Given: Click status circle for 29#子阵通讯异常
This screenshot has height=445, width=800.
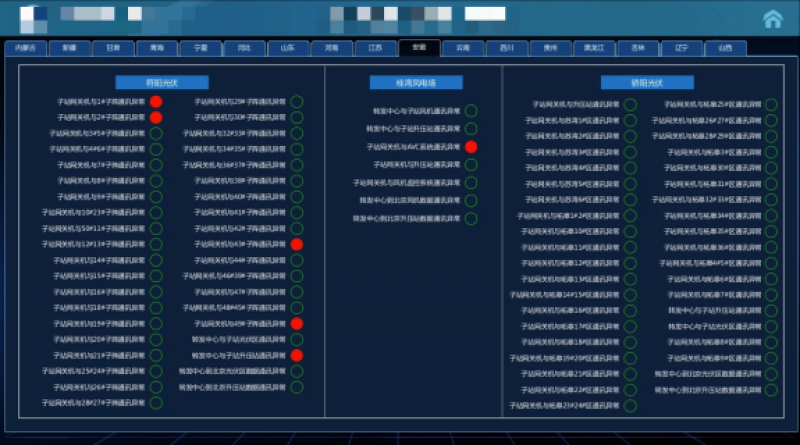Looking at the screenshot, I should tap(296, 102).
